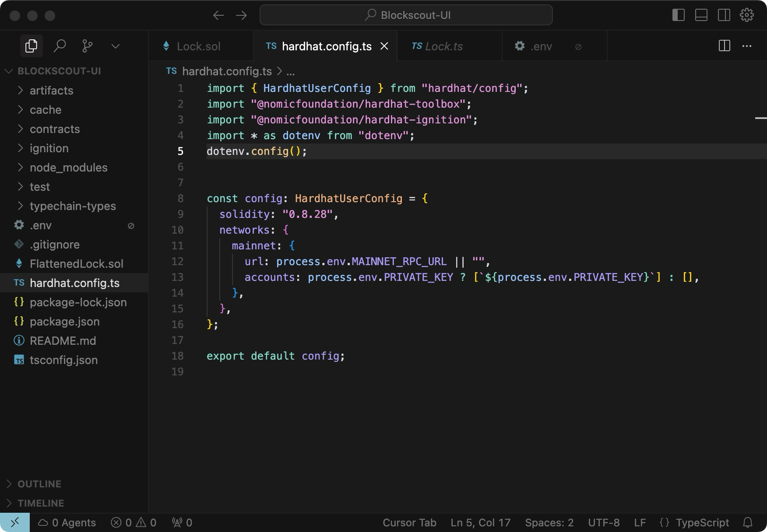Expand the node_modules folder

coord(74,168)
